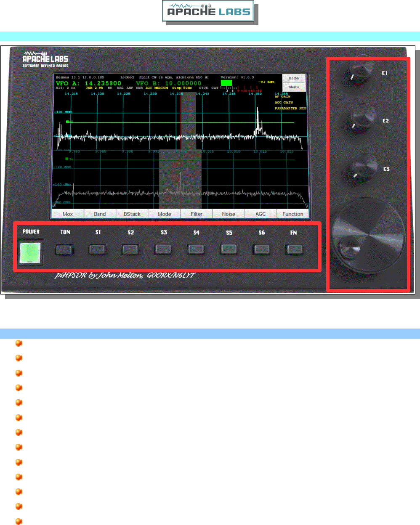The image size is (420, 525).
Task: Tap the Mox button on the touchscreen
Action: pyautogui.click(x=68, y=214)
